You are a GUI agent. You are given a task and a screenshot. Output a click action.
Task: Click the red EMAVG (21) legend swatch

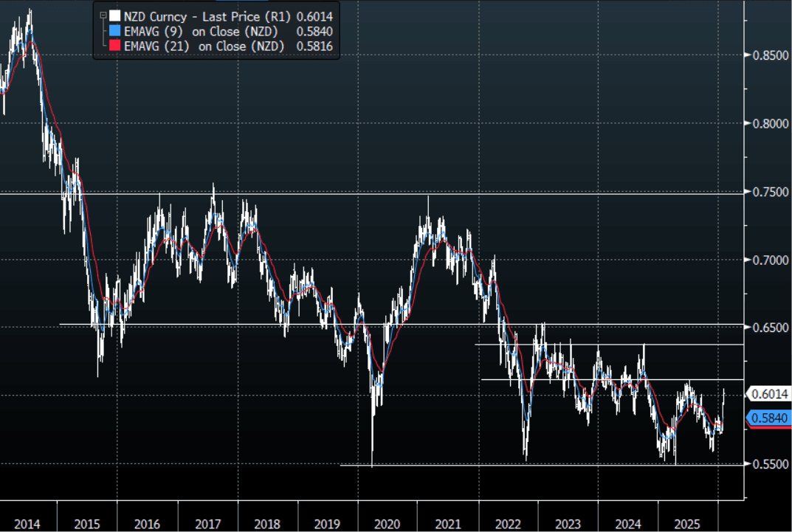115,46
